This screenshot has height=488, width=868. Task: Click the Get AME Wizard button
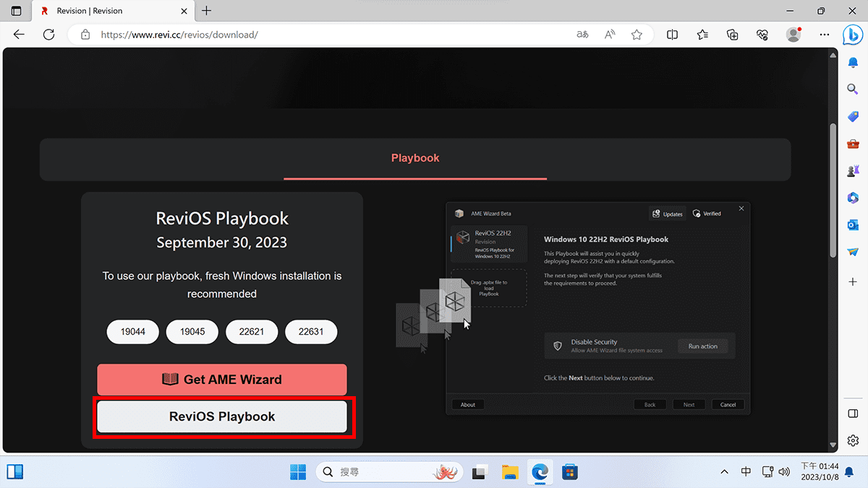click(x=222, y=380)
